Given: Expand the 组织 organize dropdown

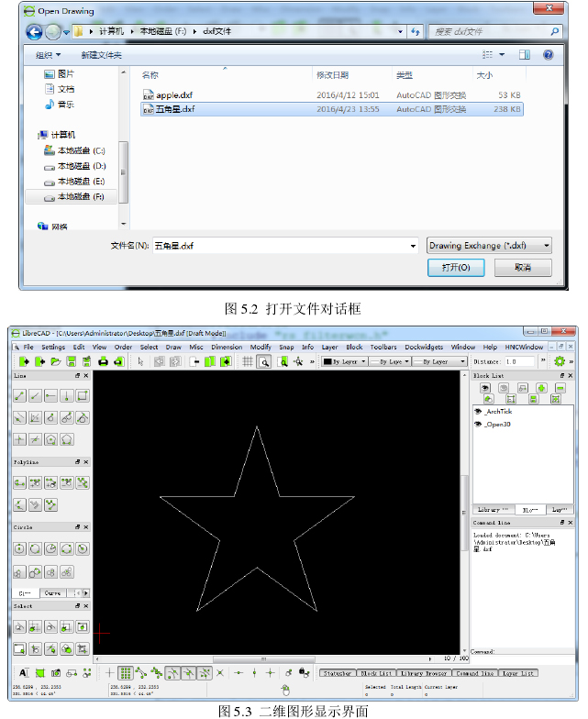Looking at the screenshot, I should [x=49, y=55].
